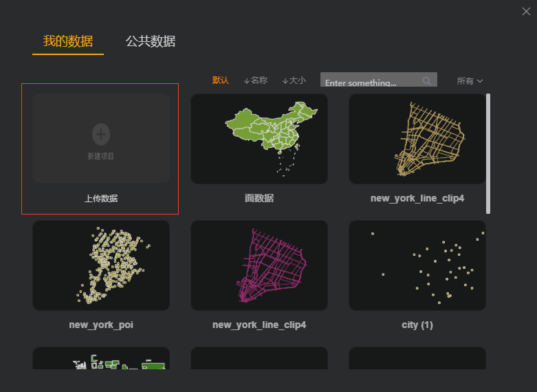Close the data dialog with X
Image resolution: width=537 pixels, height=392 pixels.
coord(526,11)
